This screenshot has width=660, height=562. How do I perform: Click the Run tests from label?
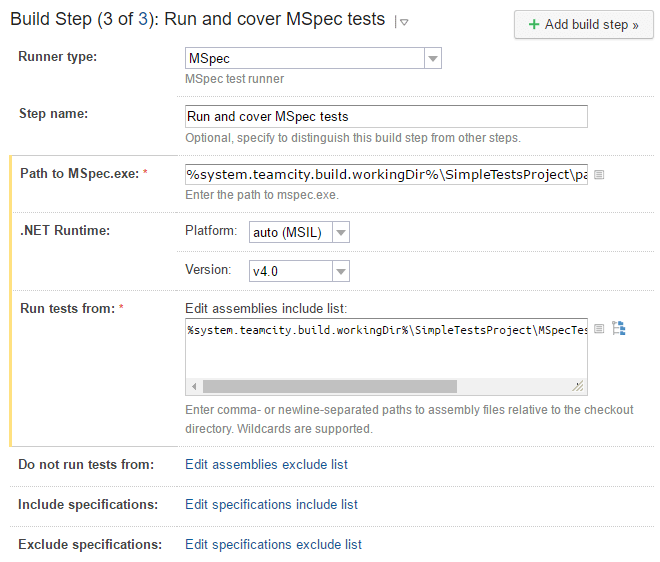66,308
